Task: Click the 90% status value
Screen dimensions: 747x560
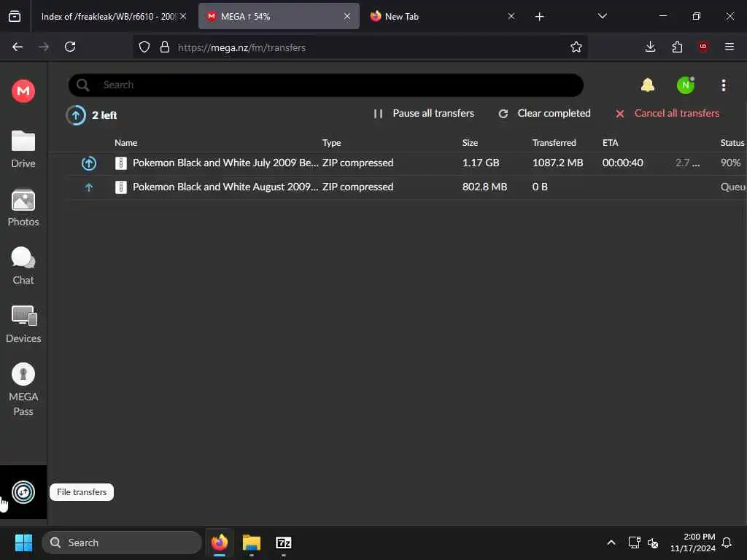Action: (x=730, y=163)
